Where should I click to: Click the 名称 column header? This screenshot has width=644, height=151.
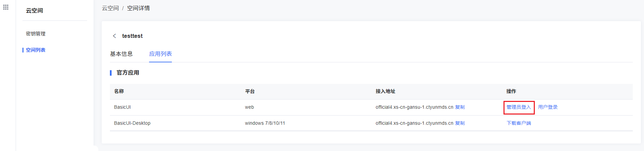[x=119, y=91]
